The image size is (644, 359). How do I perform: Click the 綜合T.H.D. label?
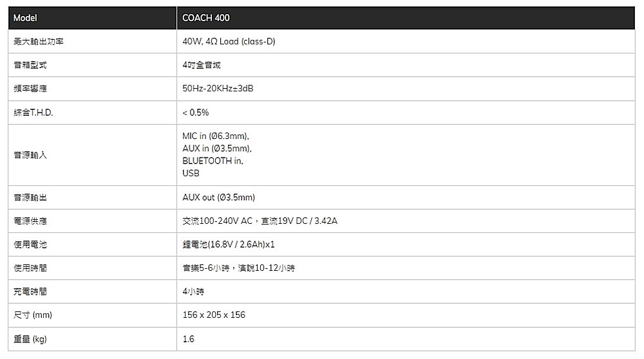click(33, 113)
